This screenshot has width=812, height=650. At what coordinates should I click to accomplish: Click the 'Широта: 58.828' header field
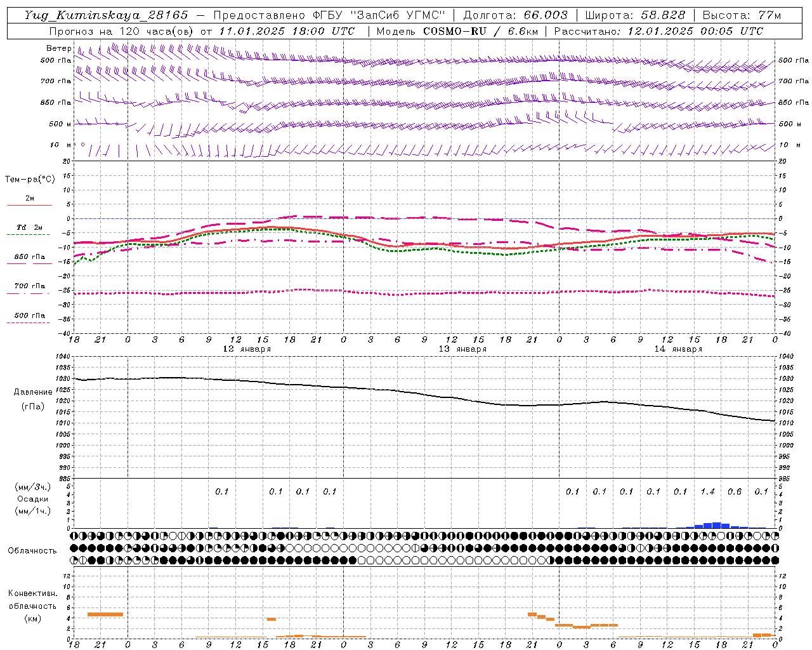click(635, 15)
